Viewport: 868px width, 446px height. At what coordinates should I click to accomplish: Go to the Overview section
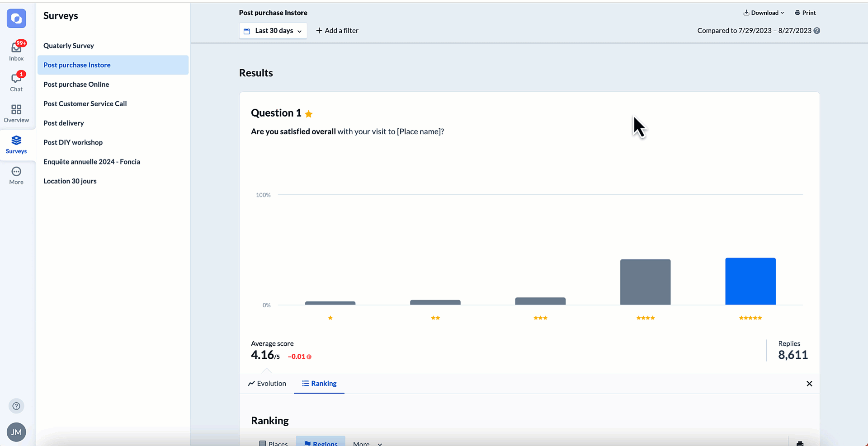pos(16,112)
